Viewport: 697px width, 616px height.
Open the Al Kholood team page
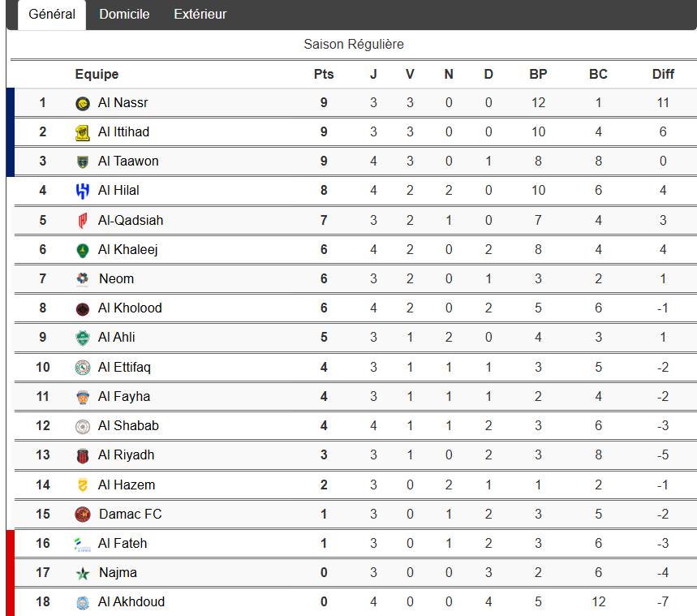point(130,308)
